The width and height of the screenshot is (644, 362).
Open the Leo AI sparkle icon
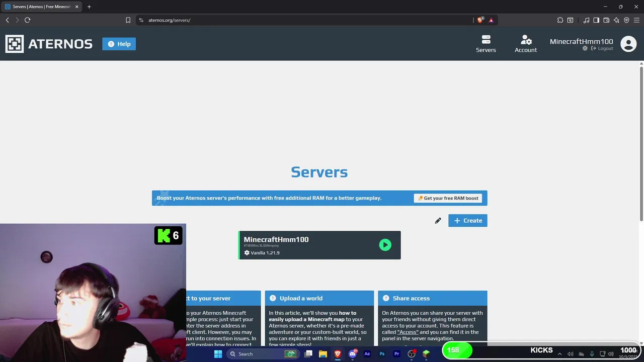tap(616, 20)
